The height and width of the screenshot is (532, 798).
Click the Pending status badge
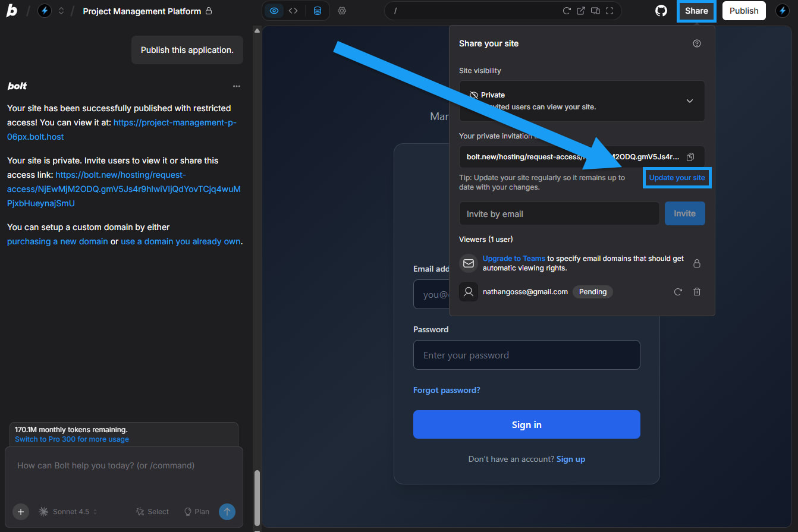point(593,292)
